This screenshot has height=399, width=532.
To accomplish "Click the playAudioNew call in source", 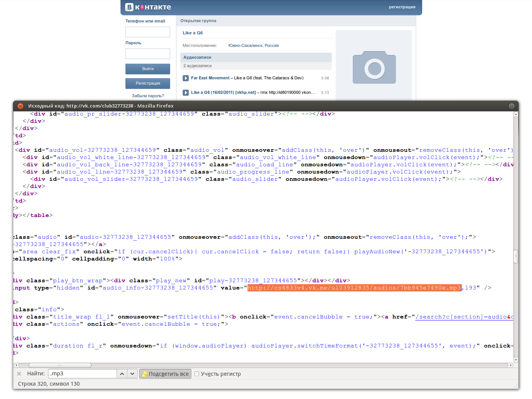I will coord(421,252).
